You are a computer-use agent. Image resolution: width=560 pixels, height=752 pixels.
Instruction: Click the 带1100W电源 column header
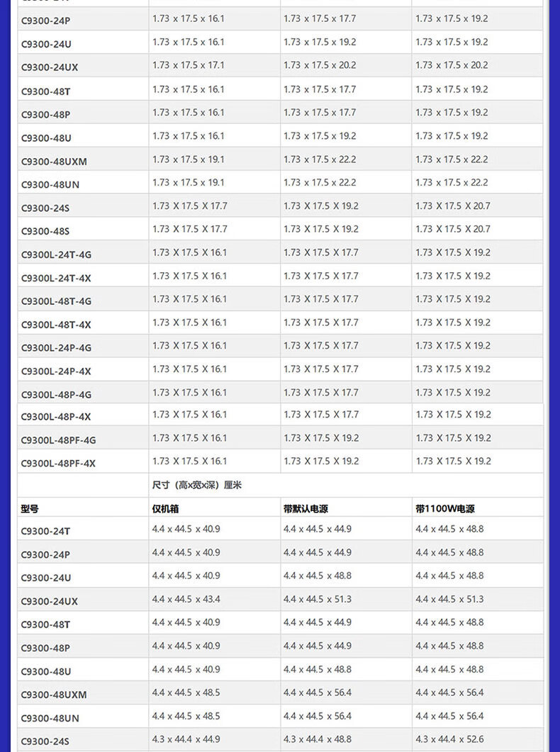tap(445, 509)
